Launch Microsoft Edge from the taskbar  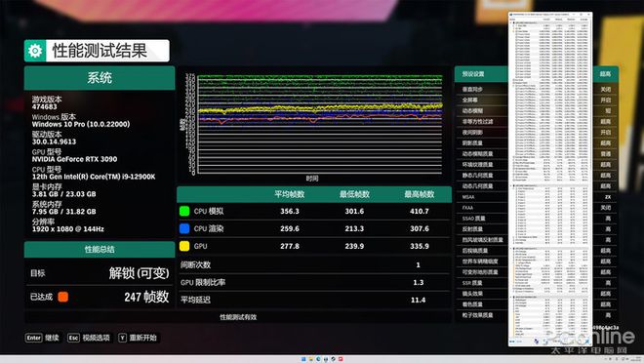318,359
